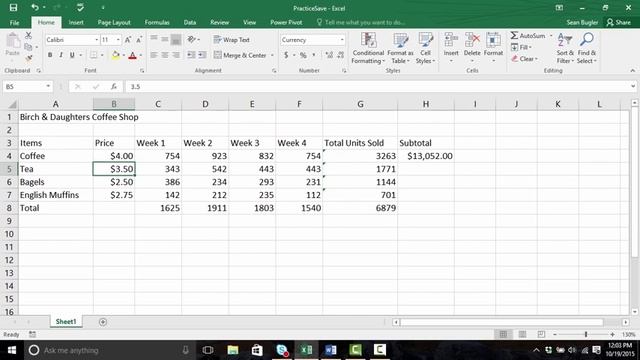
Task: Click the zoom in plus button
Action: point(612,334)
